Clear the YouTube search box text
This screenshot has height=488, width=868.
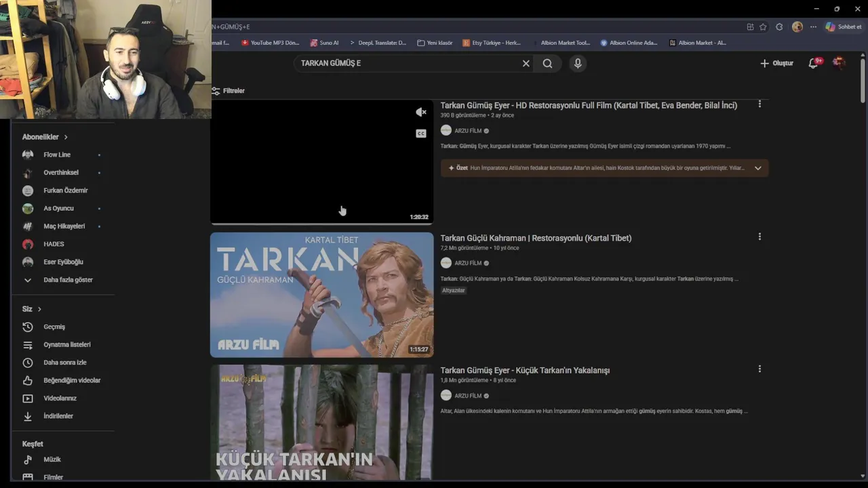(x=526, y=63)
